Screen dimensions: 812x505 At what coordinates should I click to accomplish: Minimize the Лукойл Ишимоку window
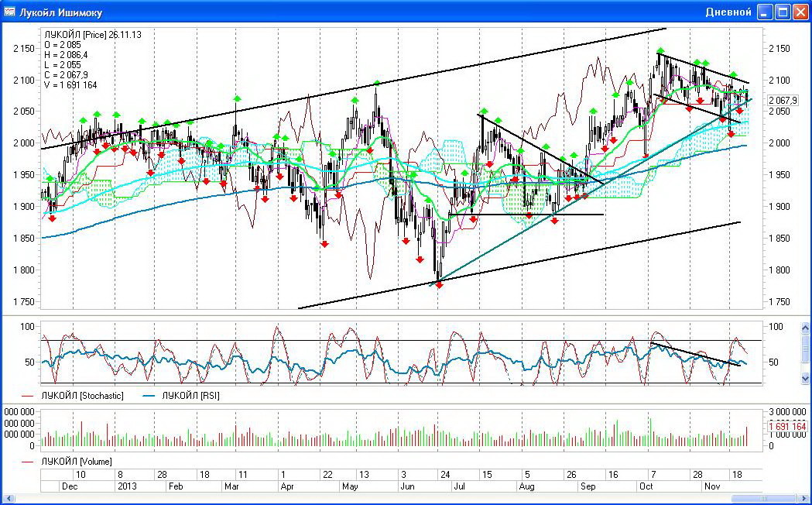765,12
